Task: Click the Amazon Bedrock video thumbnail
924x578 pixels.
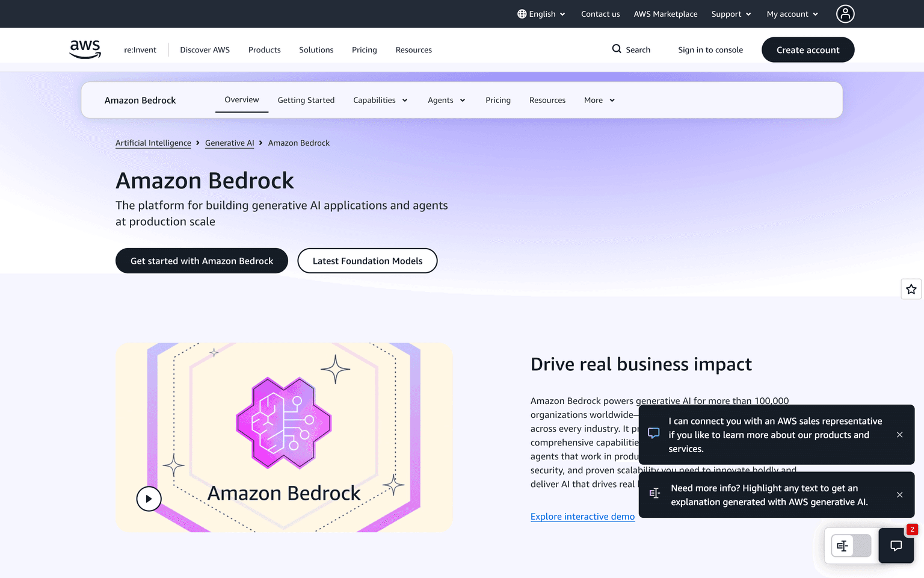Action: click(x=284, y=438)
